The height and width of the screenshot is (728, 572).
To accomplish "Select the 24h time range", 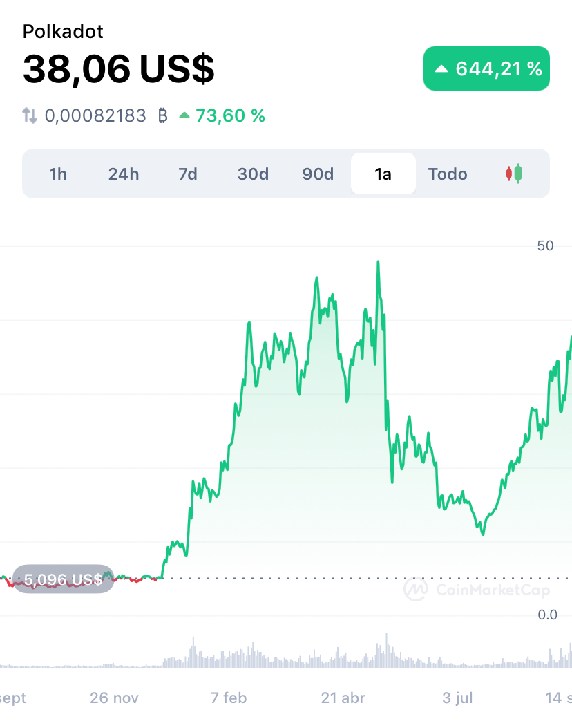I will point(124,174).
